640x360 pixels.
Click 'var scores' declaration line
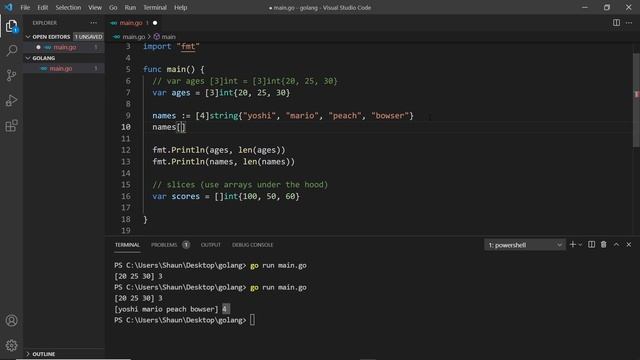226,196
